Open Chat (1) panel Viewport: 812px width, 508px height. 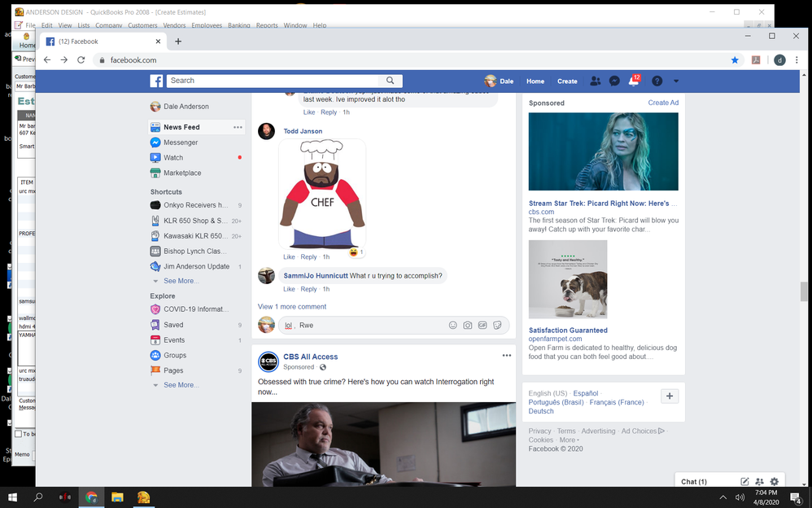click(694, 482)
